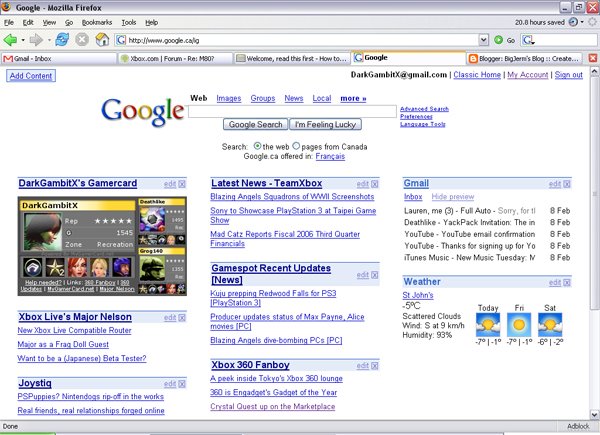Click the Stop loading icon
This screenshot has width=600, height=435.
82,39
